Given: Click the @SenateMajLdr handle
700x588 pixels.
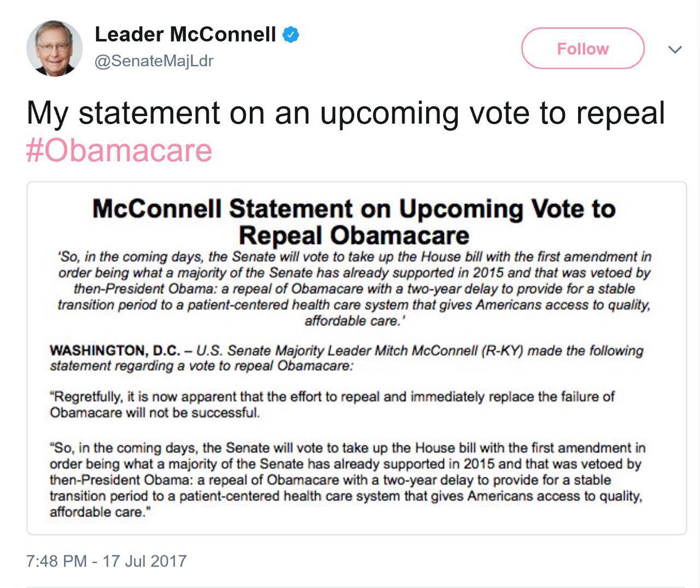Looking at the screenshot, I should [x=154, y=61].
